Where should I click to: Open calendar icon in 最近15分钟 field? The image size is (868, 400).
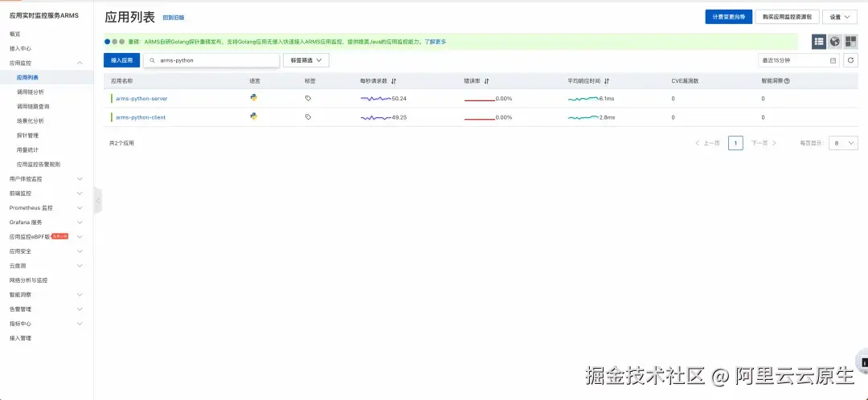coord(833,60)
